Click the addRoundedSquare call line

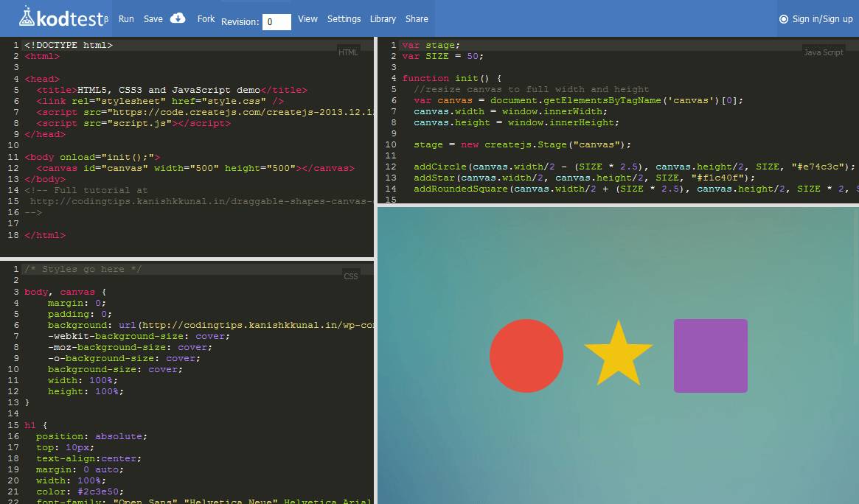click(636, 189)
